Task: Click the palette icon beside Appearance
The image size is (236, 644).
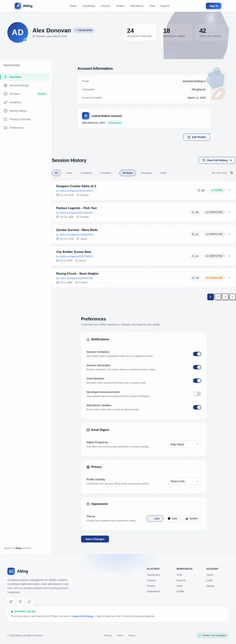Action: (x=88, y=504)
